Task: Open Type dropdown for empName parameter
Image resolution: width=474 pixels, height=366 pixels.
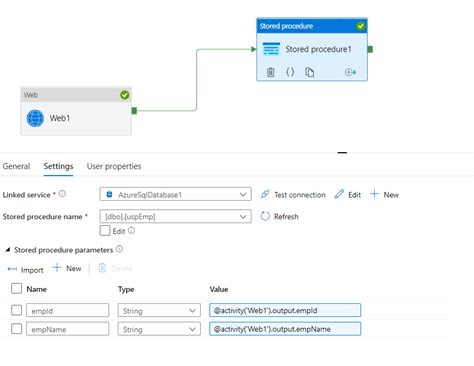Action: click(x=159, y=329)
